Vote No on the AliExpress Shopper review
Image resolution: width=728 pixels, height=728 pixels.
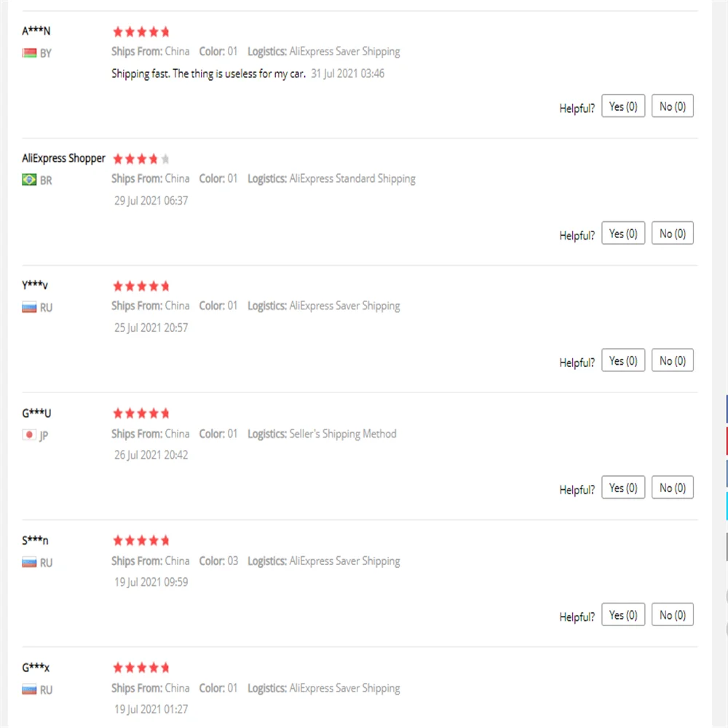[672, 233]
